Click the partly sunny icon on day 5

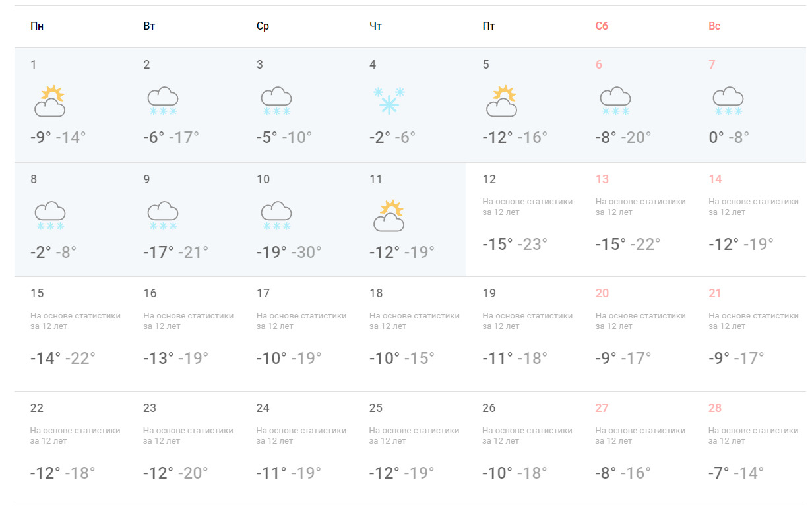501,101
